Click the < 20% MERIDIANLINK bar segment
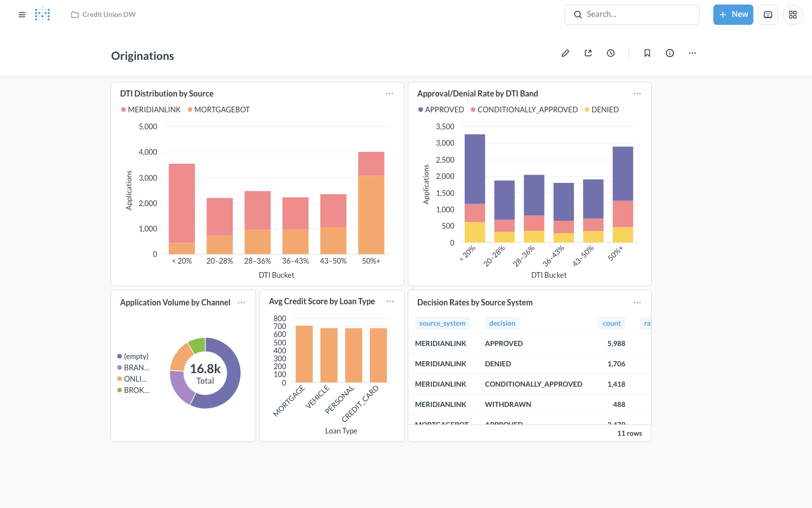 (182, 203)
